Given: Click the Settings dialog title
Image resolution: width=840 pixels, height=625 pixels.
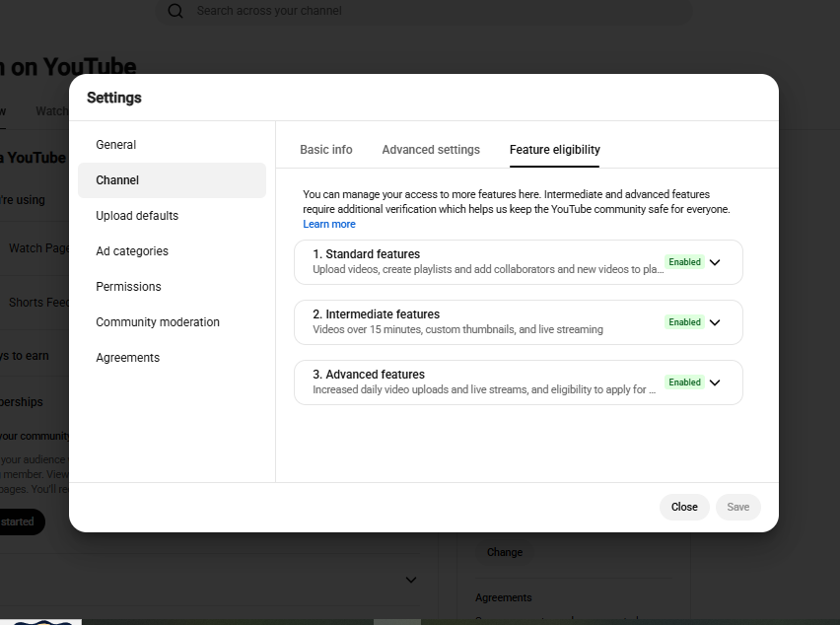Looking at the screenshot, I should coord(114,98).
